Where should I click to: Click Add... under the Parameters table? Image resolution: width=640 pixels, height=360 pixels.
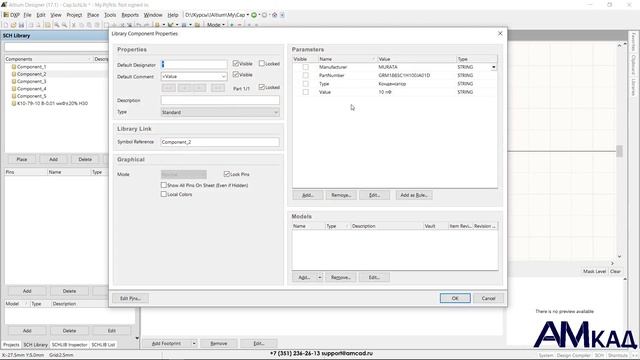point(308,195)
